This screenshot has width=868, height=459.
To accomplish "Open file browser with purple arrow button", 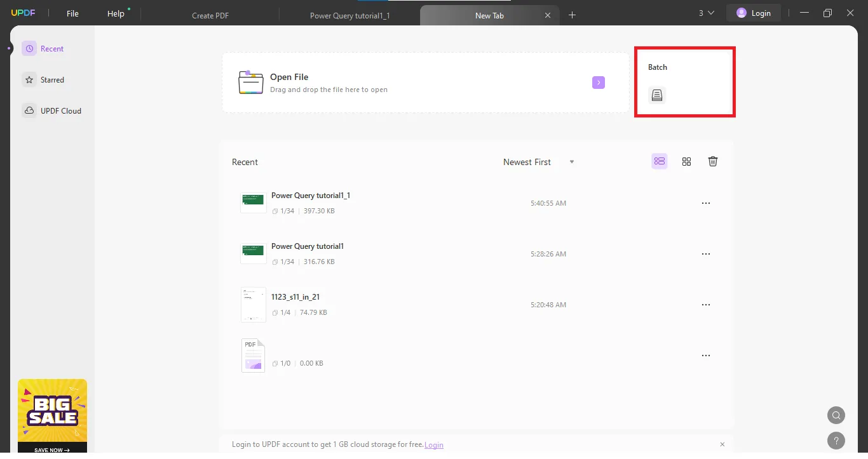I will tap(598, 82).
